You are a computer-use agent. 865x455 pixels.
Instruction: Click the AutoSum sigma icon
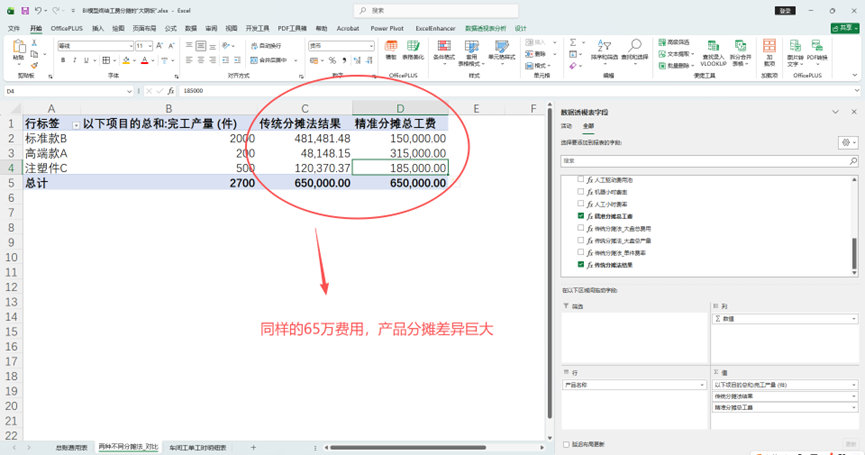[573, 42]
